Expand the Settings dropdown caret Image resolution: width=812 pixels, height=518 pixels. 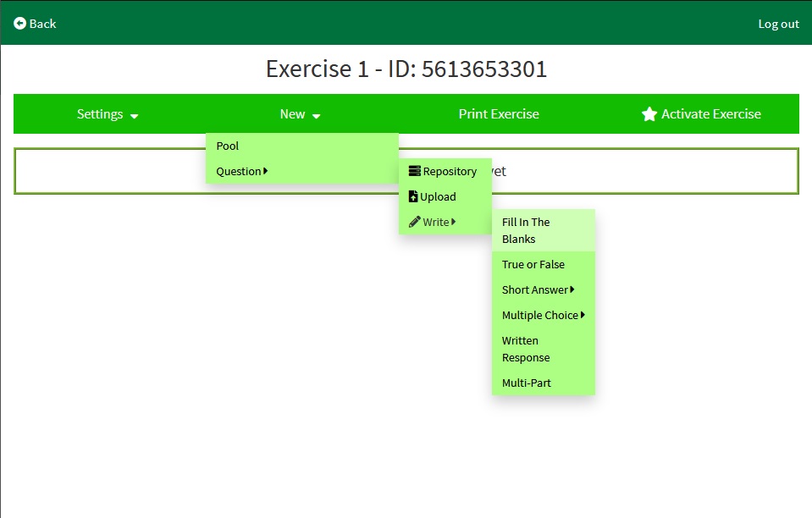pyautogui.click(x=135, y=116)
